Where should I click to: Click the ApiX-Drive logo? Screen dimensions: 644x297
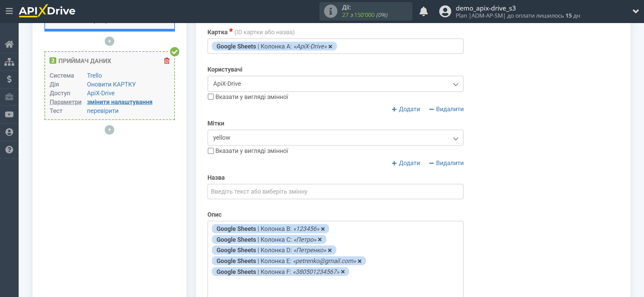tap(47, 11)
